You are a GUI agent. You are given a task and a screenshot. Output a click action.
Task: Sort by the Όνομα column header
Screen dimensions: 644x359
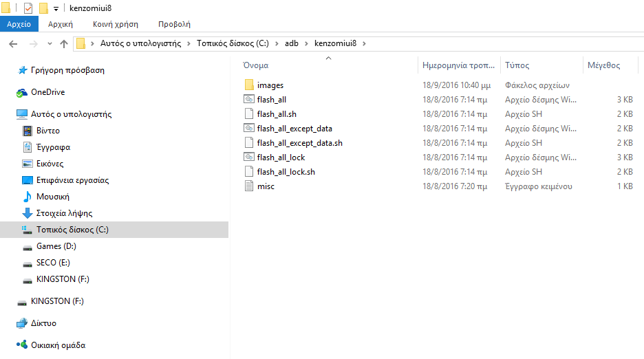255,65
